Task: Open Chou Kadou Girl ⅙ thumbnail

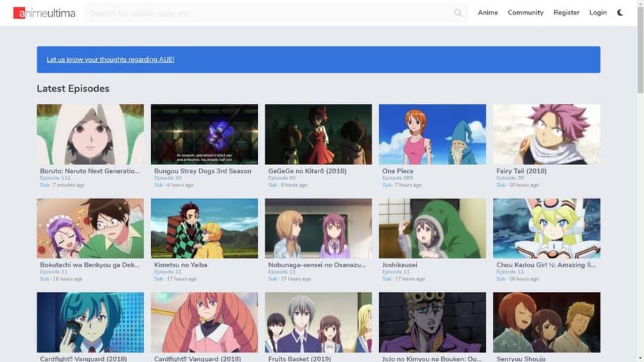Action: pyautogui.click(x=546, y=228)
